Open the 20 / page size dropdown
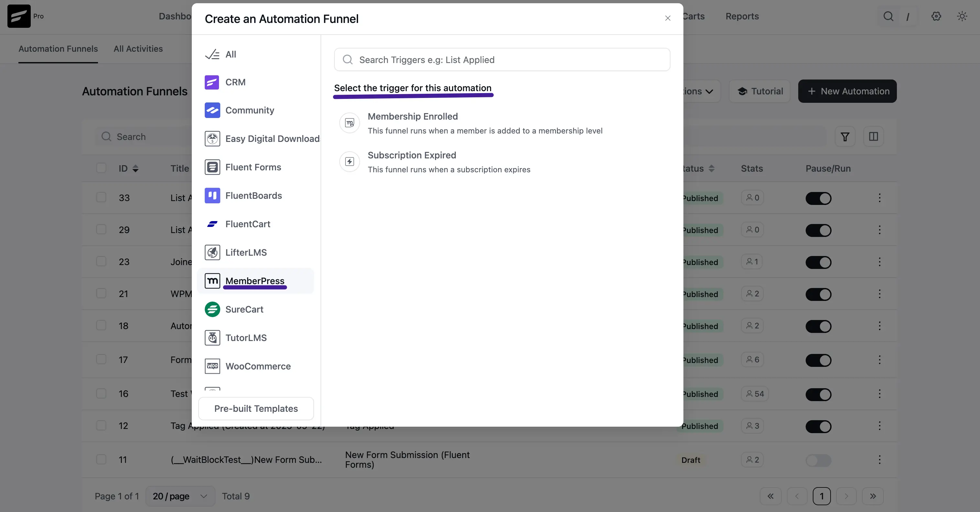 (x=180, y=496)
